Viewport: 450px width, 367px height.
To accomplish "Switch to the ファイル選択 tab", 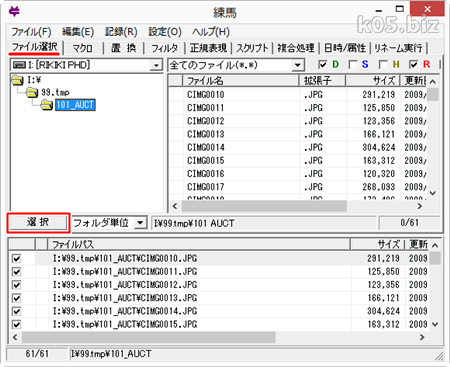I will coord(35,47).
